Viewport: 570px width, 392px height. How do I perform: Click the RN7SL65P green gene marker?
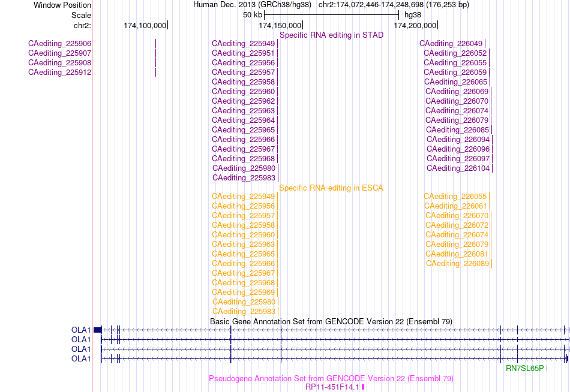tap(547, 369)
